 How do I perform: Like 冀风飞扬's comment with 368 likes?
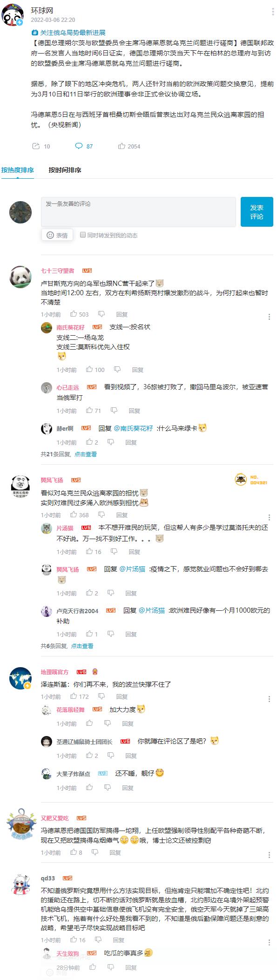coord(74,514)
